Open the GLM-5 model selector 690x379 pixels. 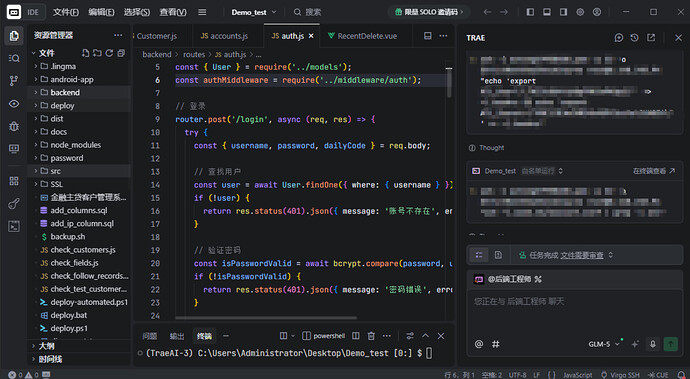point(604,344)
